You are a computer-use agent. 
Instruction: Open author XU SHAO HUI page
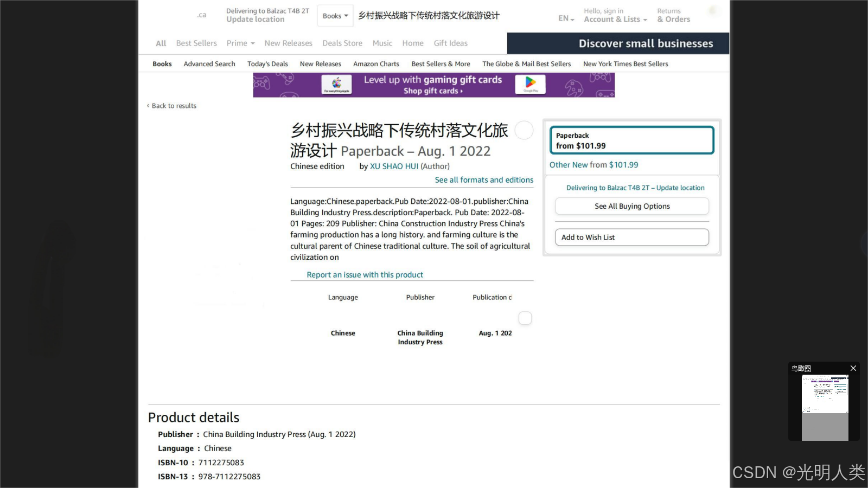coord(394,166)
